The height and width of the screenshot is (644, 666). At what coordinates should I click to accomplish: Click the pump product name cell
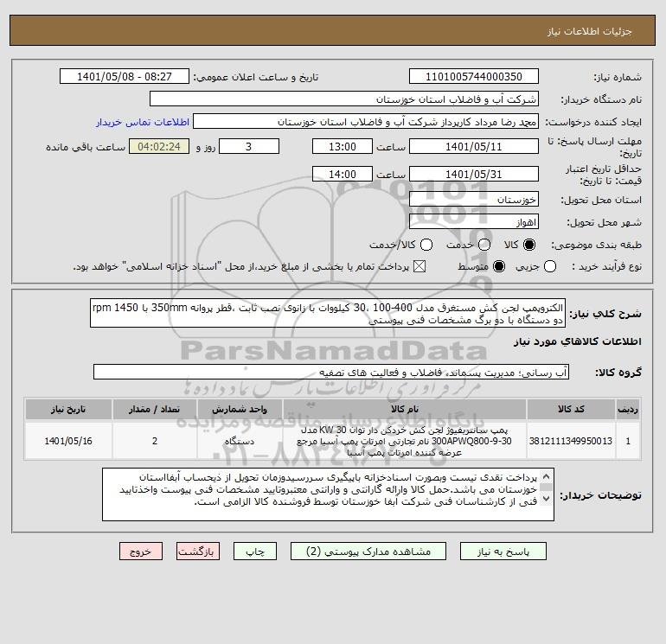coord(405,441)
